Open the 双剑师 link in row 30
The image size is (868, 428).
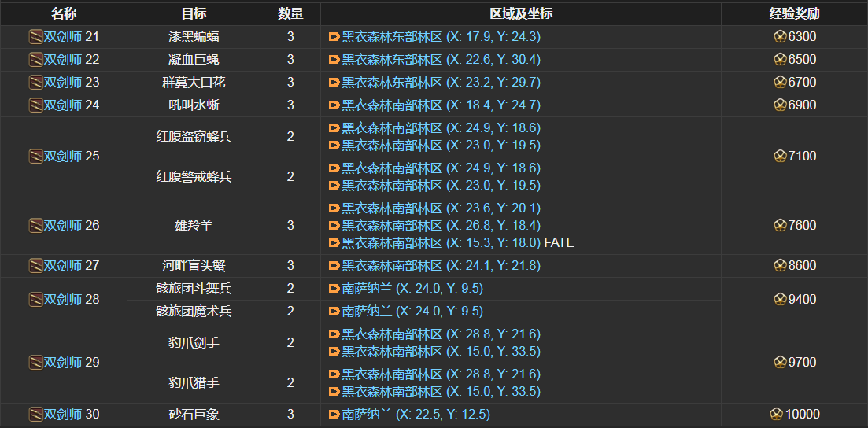click(x=63, y=414)
